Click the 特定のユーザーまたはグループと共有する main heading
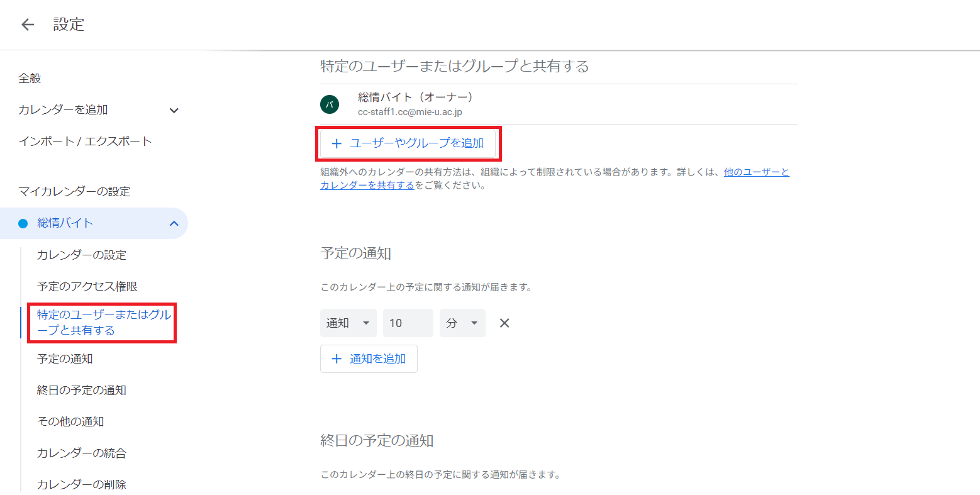The image size is (980, 495). [455, 67]
